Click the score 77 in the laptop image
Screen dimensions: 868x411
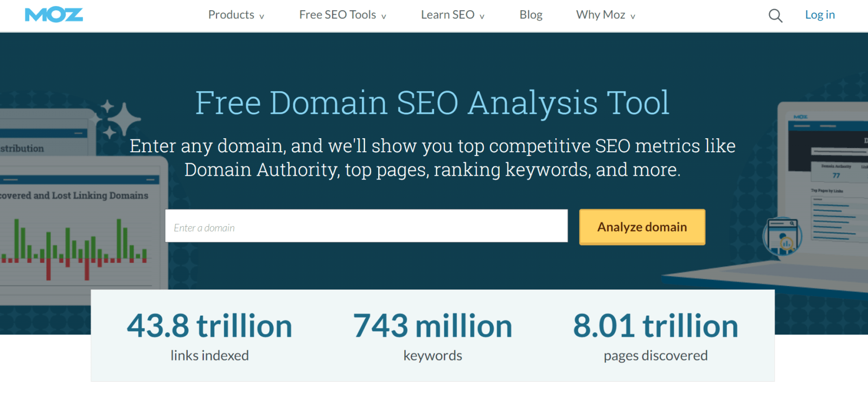coord(836,175)
